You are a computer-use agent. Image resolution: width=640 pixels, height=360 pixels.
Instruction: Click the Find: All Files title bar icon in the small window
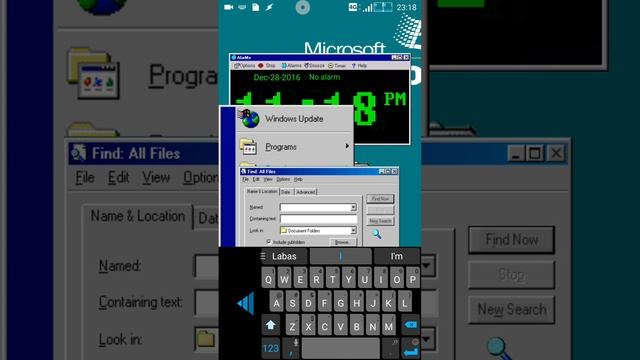point(244,171)
